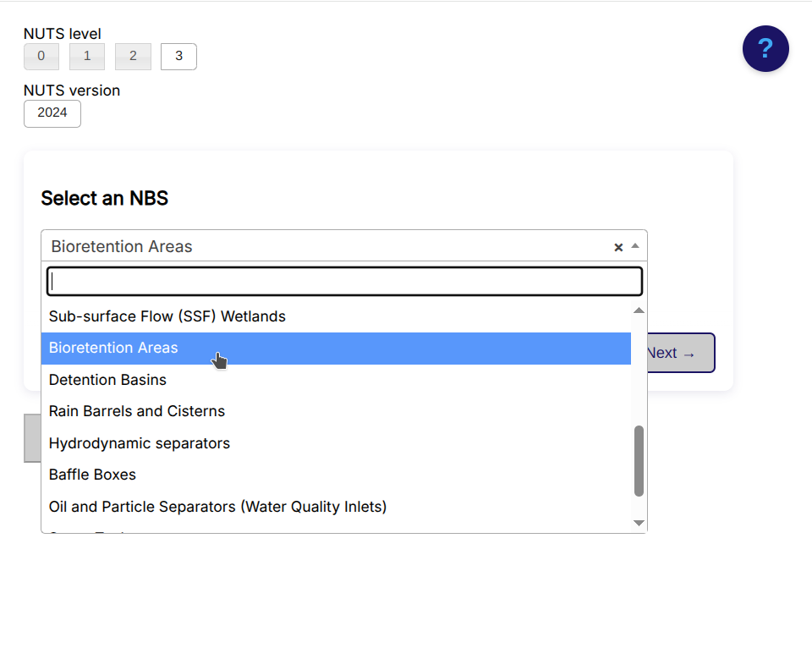This screenshot has width=812, height=670.
Task: Focus the dropdown search input field
Action: click(x=344, y=280)
